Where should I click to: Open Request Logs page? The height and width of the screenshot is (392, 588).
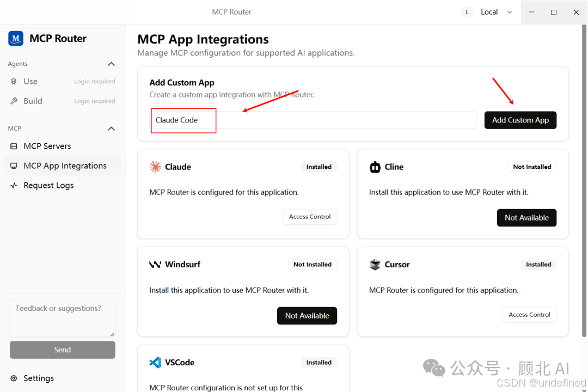(62, 185)
